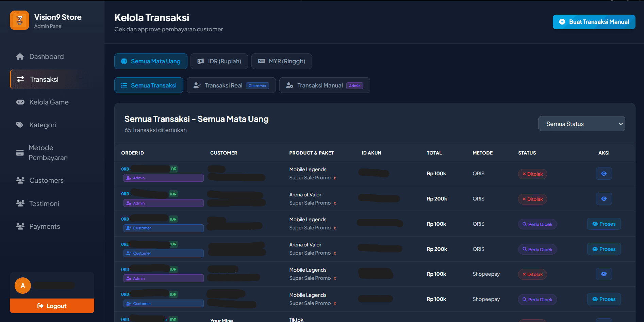Image resolution: width=644 pixels, height=322 pixels.
Task: Click the Payments people icon
Action: [20, 226]
